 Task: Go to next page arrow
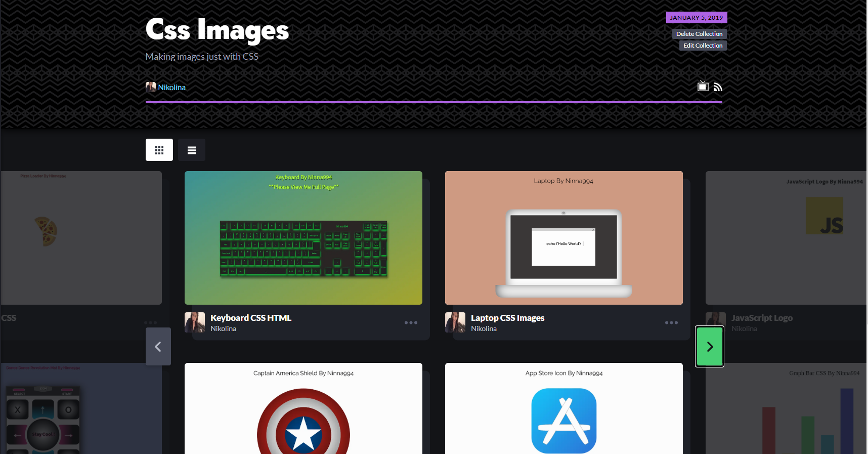(x=710, y=347)
